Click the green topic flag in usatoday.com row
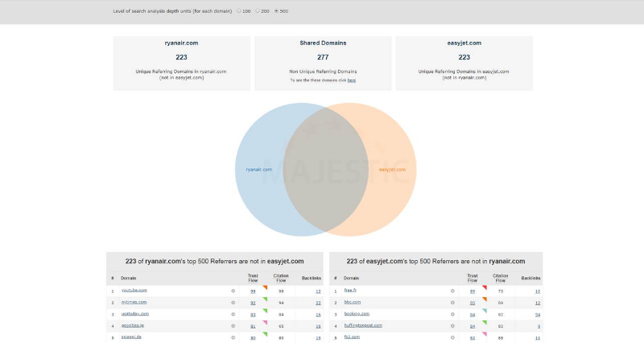Image resolution: width=644 pixels, height=343 pixels. coord(266,311)
